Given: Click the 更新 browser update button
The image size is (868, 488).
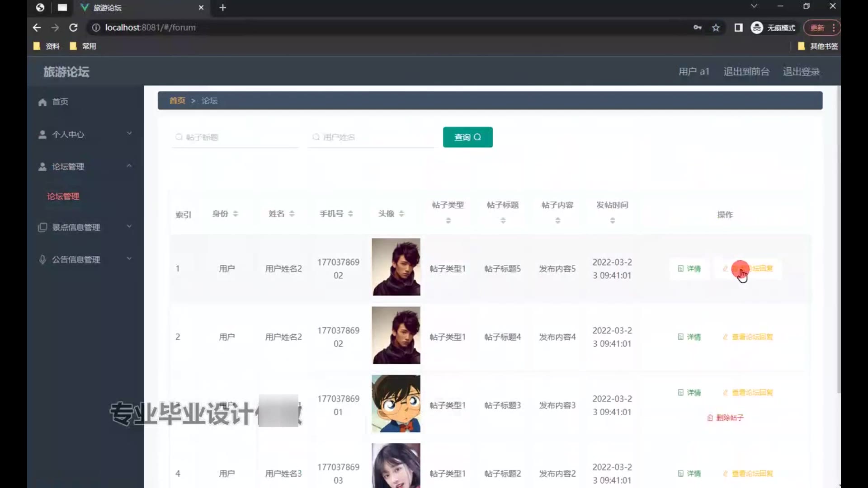Looking at the screenshot, I should [x=821, y=28].
